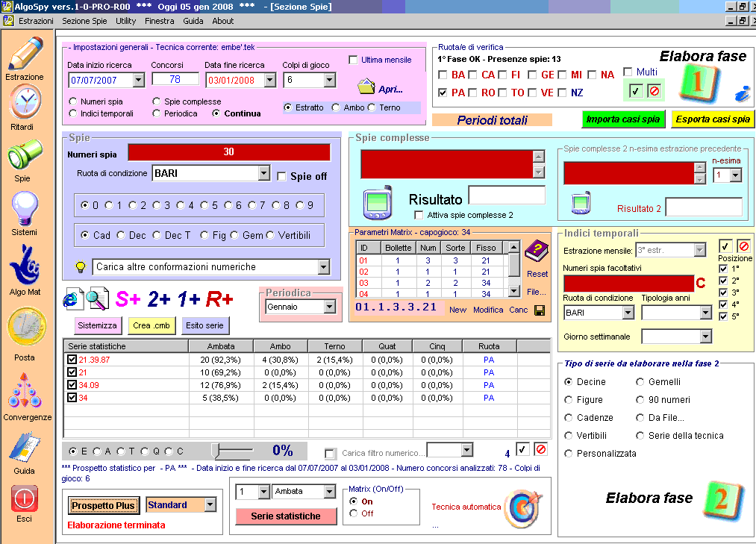Open the Ruota di condizione BARI dropdown in Spie
The image size is (756, 544).
point(263,173)
